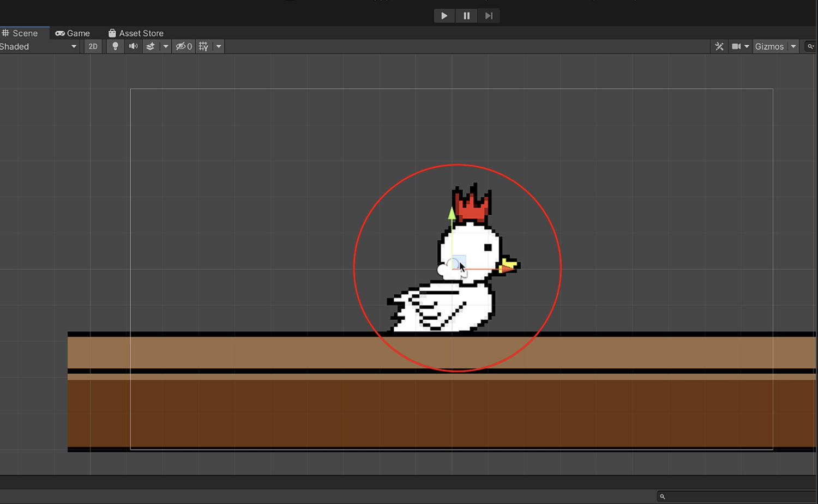Toggle hidden objects visibility eye icon
818x504 pixels.
tap(184, 46)
